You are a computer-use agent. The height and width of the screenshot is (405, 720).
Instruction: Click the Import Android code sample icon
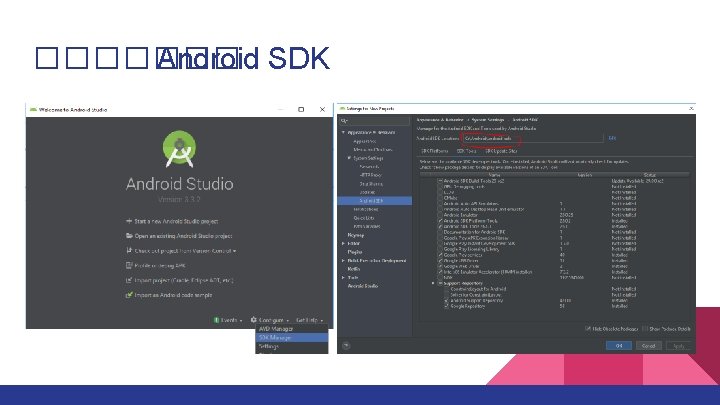click(x=129, y=295)
